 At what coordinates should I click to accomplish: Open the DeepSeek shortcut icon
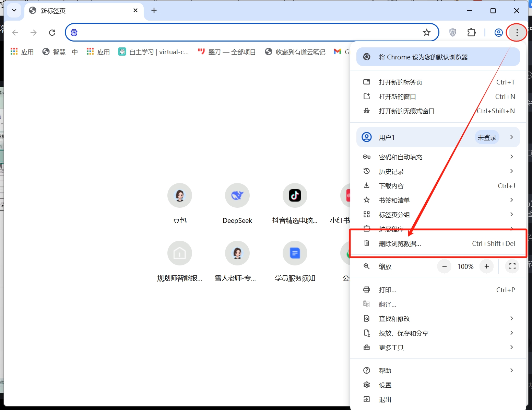[x=237, y=195]
